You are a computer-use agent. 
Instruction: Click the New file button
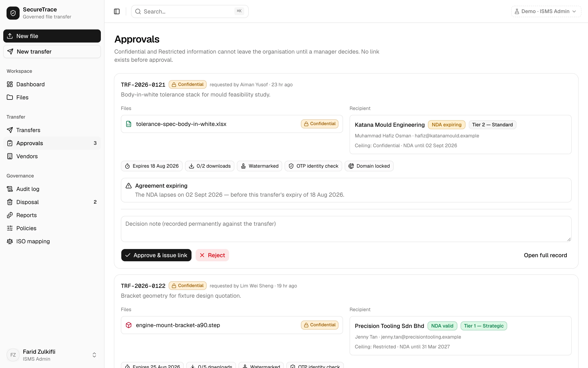coord(52,36)
